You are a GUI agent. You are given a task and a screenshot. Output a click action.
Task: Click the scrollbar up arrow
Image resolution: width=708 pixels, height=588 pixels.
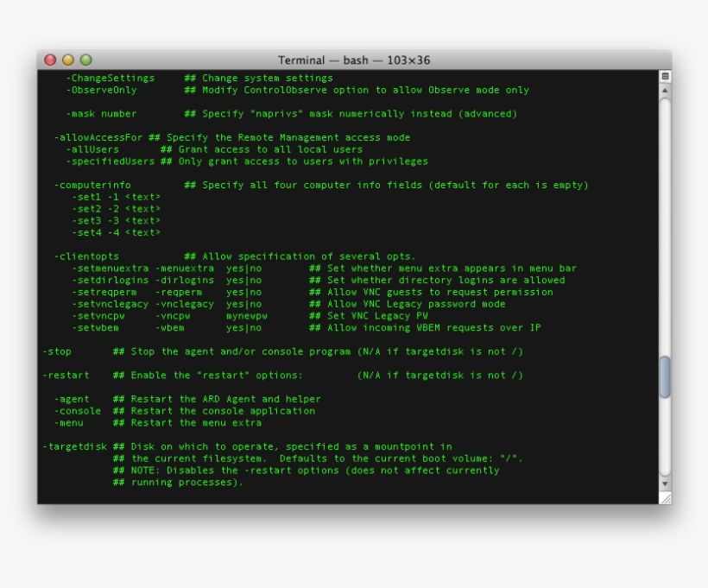665,91
